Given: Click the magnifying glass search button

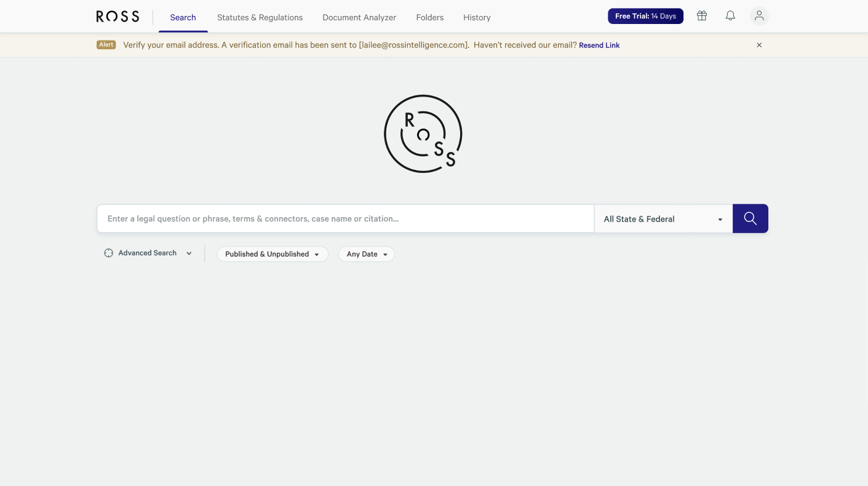Looking at the screenshot, I should point(751,218).
